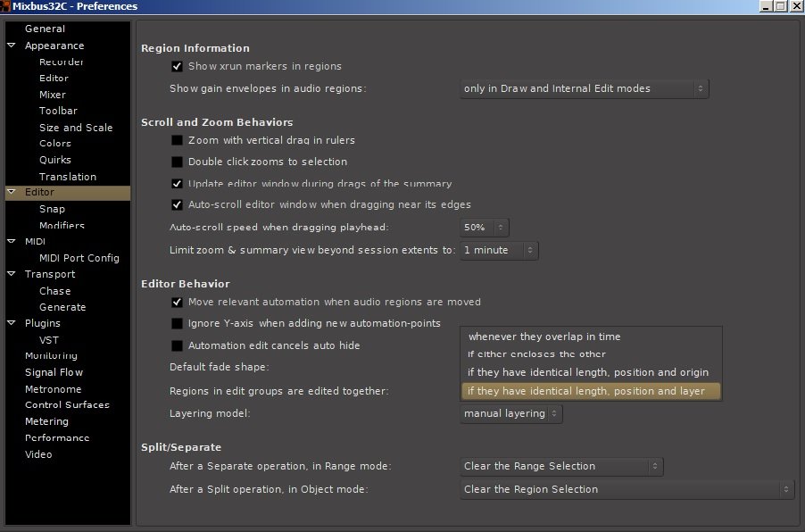
Task: Open the Mixer appearance page
Action: [53, 95]
